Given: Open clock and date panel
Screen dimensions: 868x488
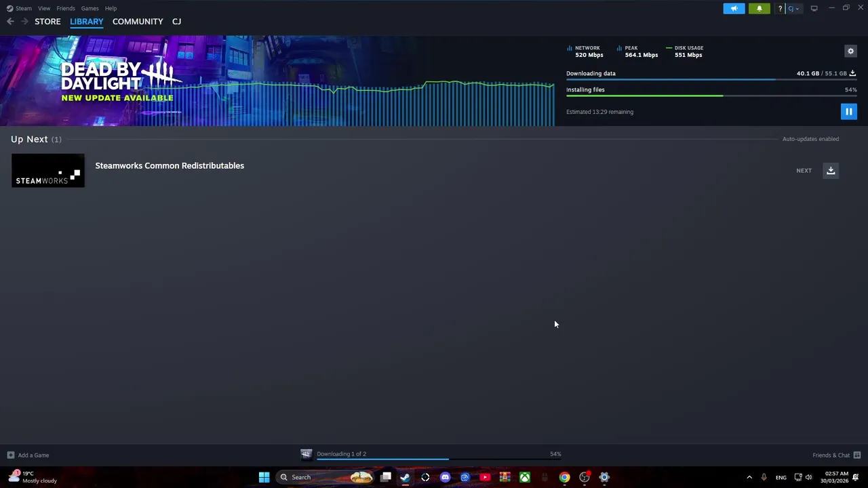Looking at the screenshot, I should click(x=834, y=477).
